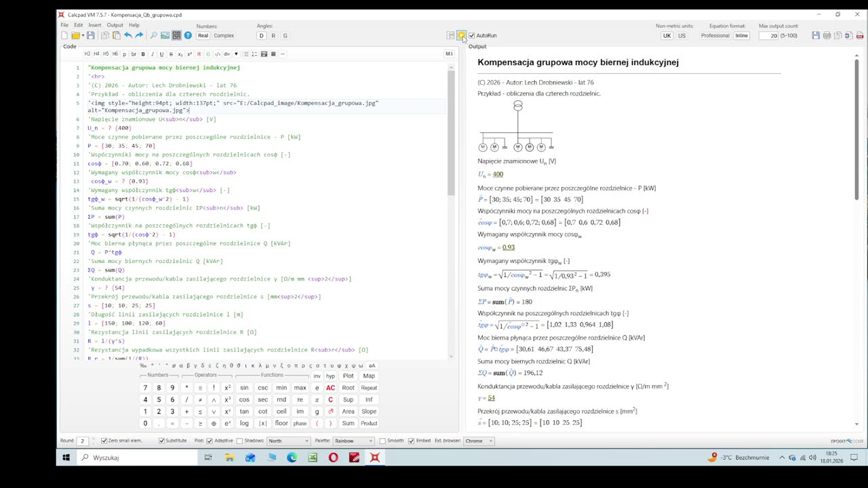Open the Shadows direction North dropdown
The image size is (868, 488).
point(289,441)
